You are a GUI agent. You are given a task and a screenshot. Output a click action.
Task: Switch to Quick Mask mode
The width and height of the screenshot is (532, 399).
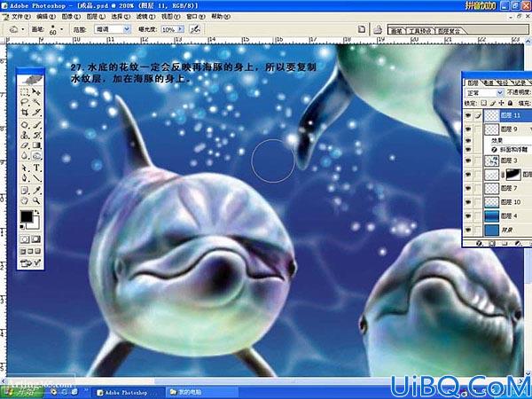point(36,239)
